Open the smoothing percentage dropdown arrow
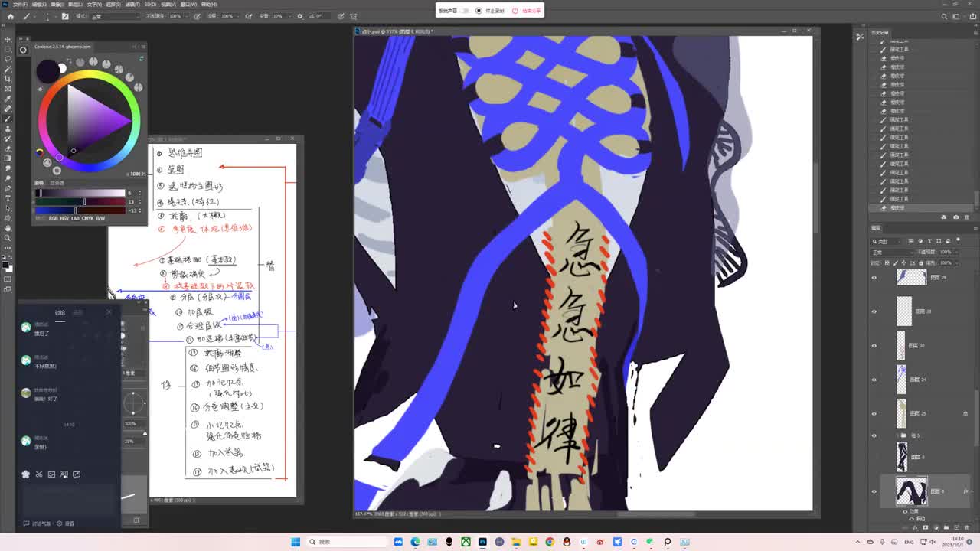Image resolution: width=980 pixels, height=551 pixels. click(289, 16)
